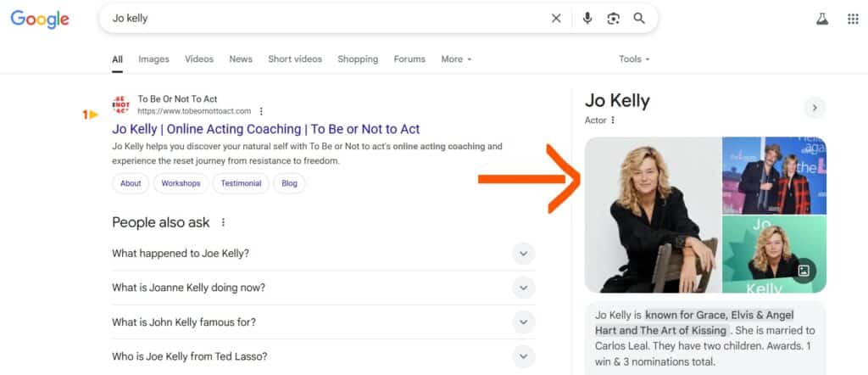Click the arrow button next to Jo Kelly heading
Screen dimensions: 868x375
click(x=815, y=108)
